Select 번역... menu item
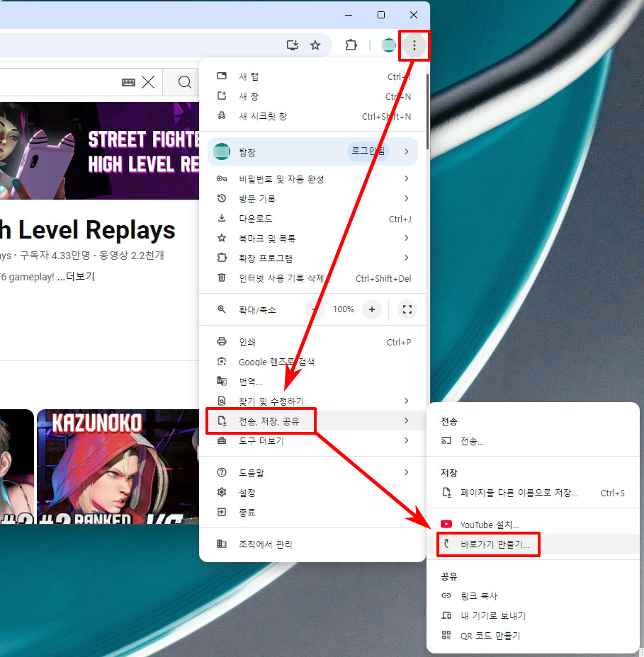This screenshot has width=644, height=657. tap(313, 382)
